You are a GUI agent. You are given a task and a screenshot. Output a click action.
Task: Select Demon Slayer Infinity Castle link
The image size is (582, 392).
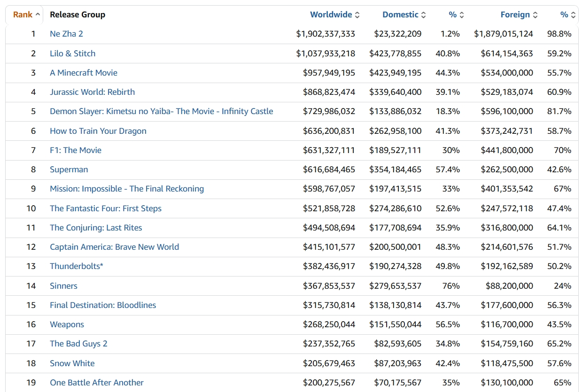161,111
